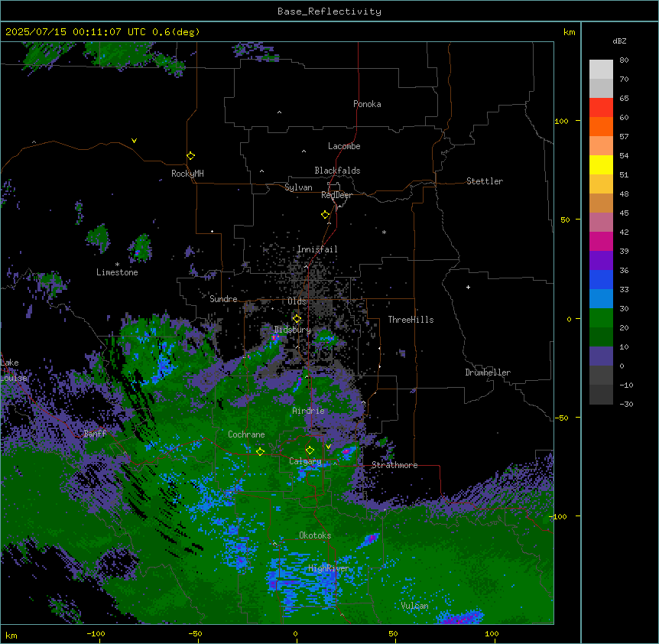The height and width of the screenshot is (644, 659).
Task: Click the km unit label at top right
Action: (570, 32)
